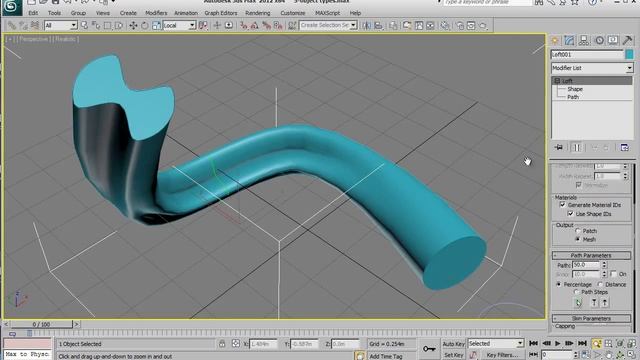Toggle the Angle Snap icon
The width and height of the screenshot is (640, 360).
pos(255,25)
